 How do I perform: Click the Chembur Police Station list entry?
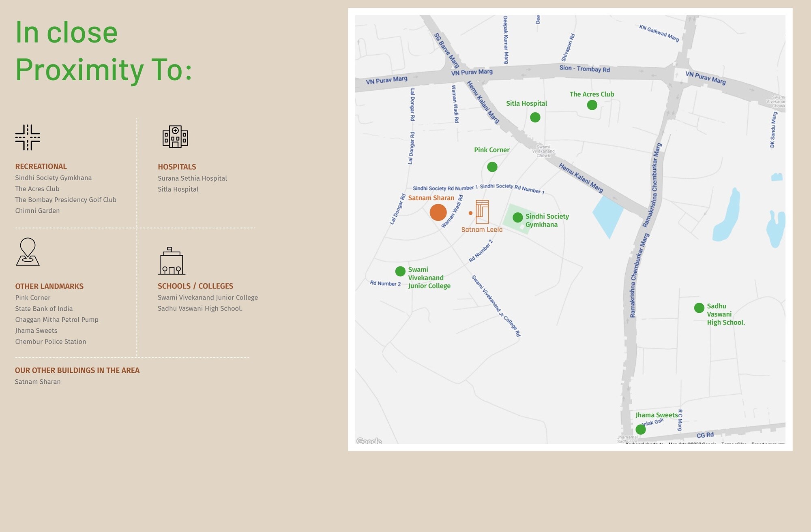pyautogui.click(x=51, y=342)
